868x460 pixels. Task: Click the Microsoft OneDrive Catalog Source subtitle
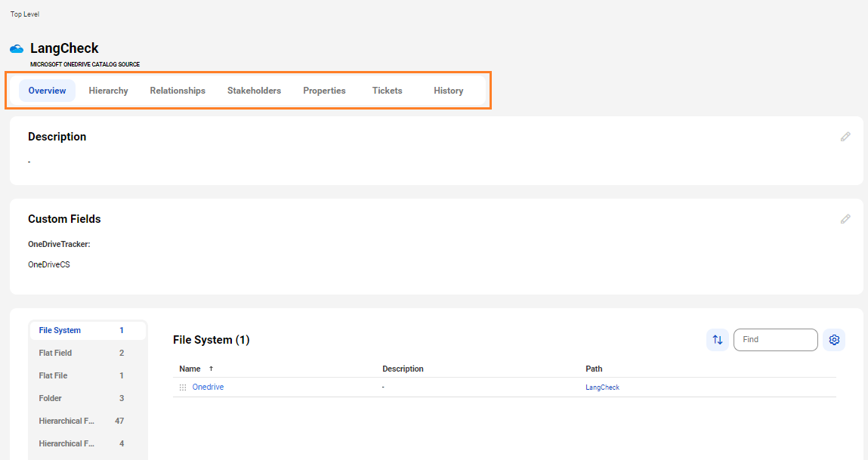[x=85, y=64]
